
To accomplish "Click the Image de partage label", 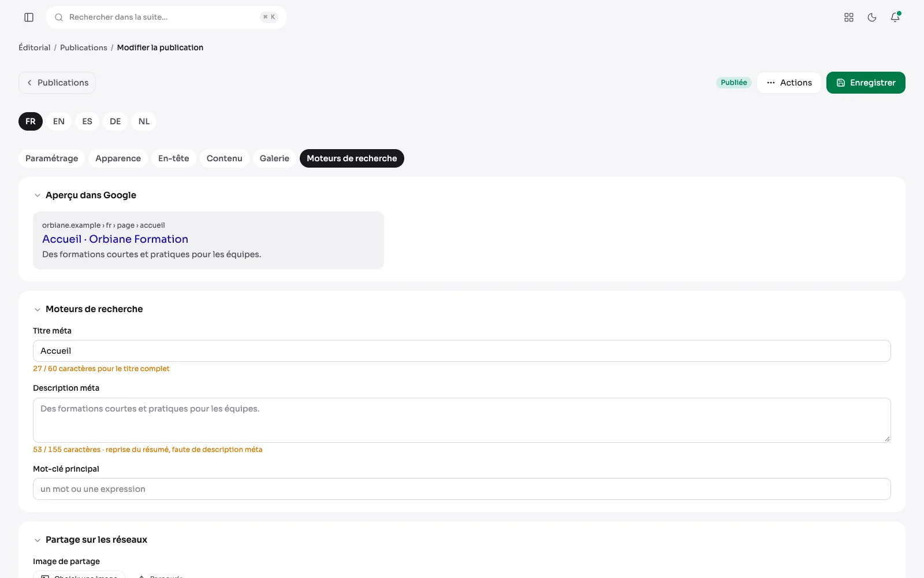I will point(66,561).
